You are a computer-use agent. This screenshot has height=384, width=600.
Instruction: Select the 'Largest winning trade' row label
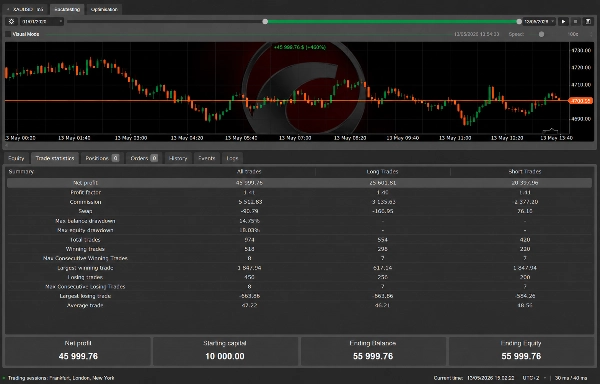85,268
